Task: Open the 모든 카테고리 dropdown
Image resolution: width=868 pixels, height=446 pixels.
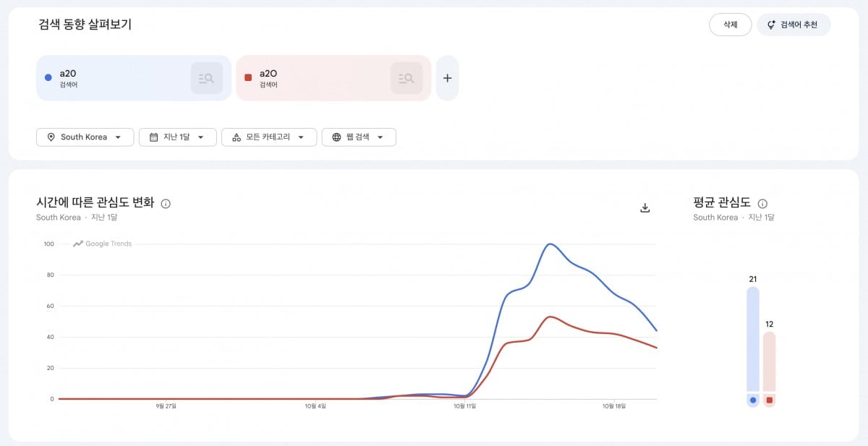Action: [x=269, y=137]
